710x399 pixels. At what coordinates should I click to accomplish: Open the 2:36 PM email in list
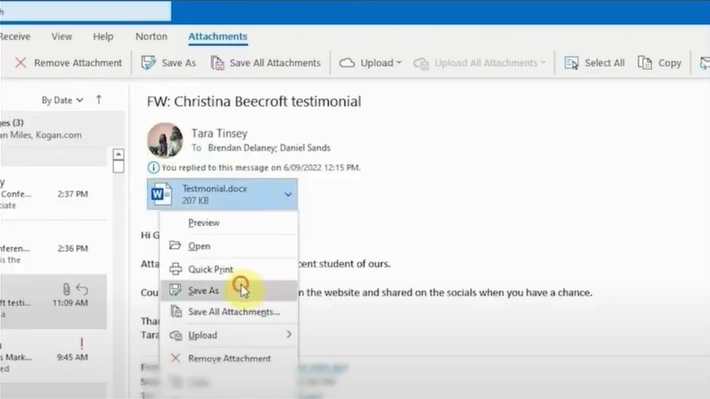(53, 248)
